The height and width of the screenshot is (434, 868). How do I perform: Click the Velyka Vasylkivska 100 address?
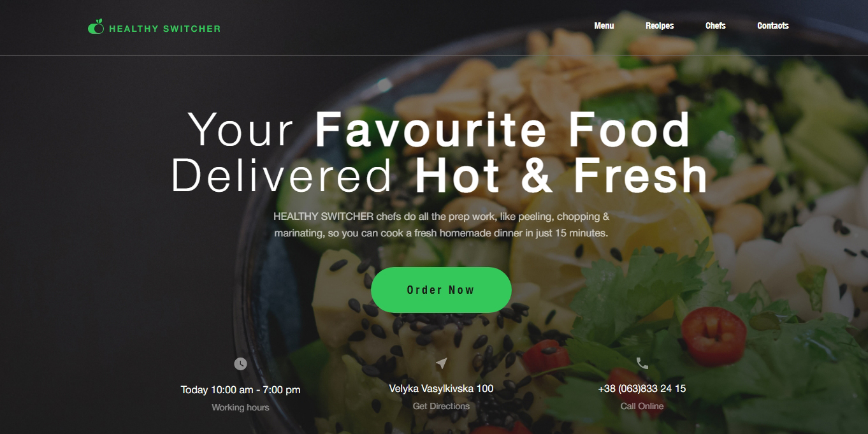[441, 388]
